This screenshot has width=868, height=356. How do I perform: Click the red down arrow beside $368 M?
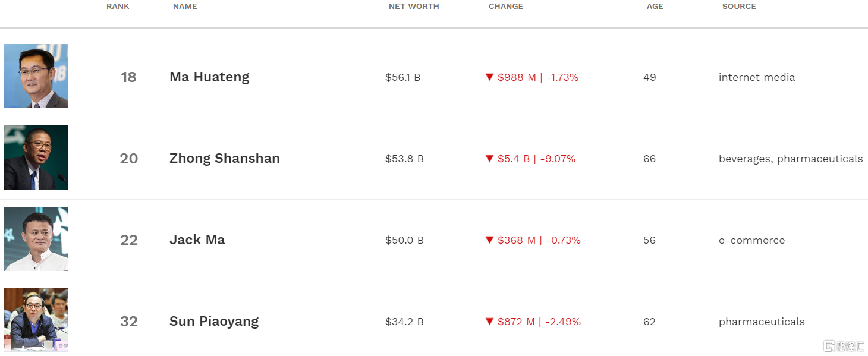pyautogui.click(x=489, y=240)
